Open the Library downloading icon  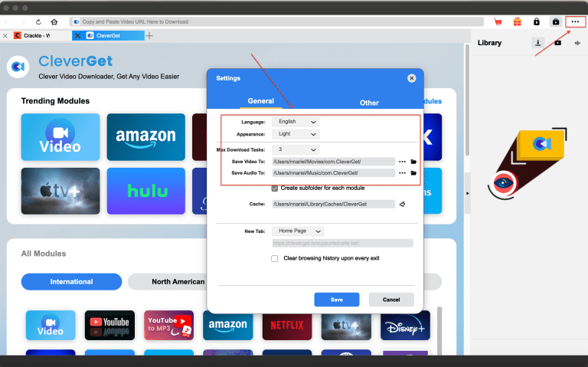538,43
